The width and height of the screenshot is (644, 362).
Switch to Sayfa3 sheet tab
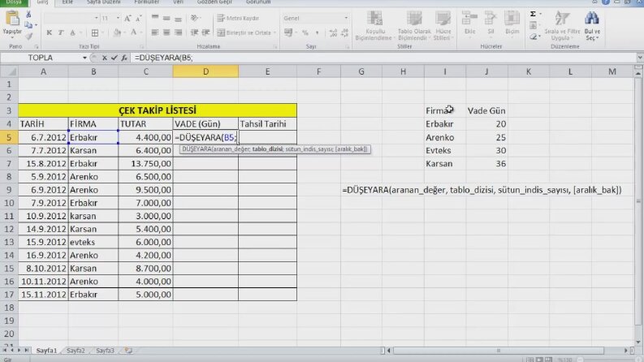point(105,351)
